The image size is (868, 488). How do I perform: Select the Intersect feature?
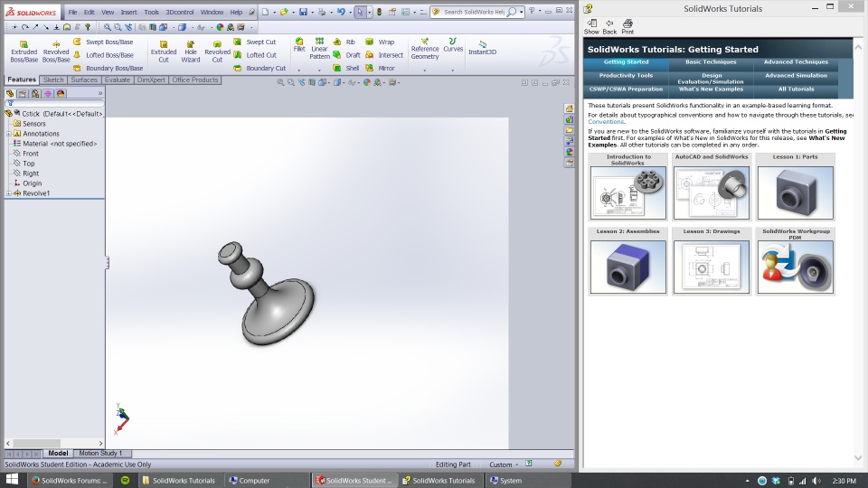pos(384,55)
